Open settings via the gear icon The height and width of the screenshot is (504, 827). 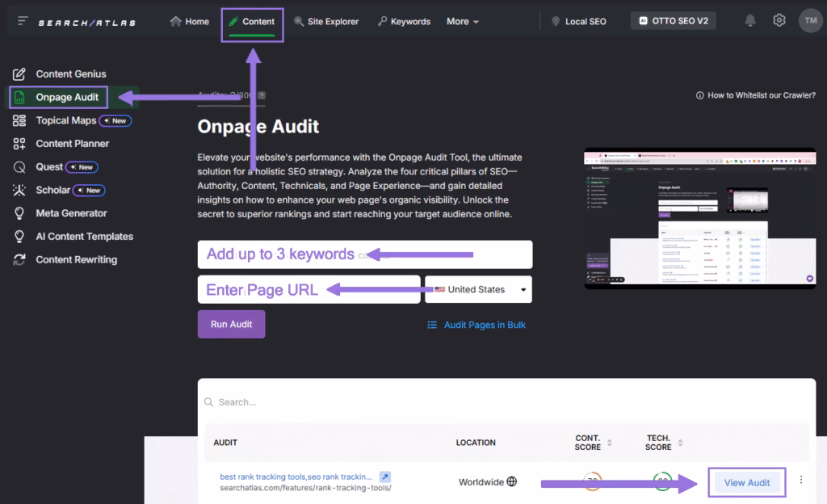pyautogui.click(x=779, y=21)
